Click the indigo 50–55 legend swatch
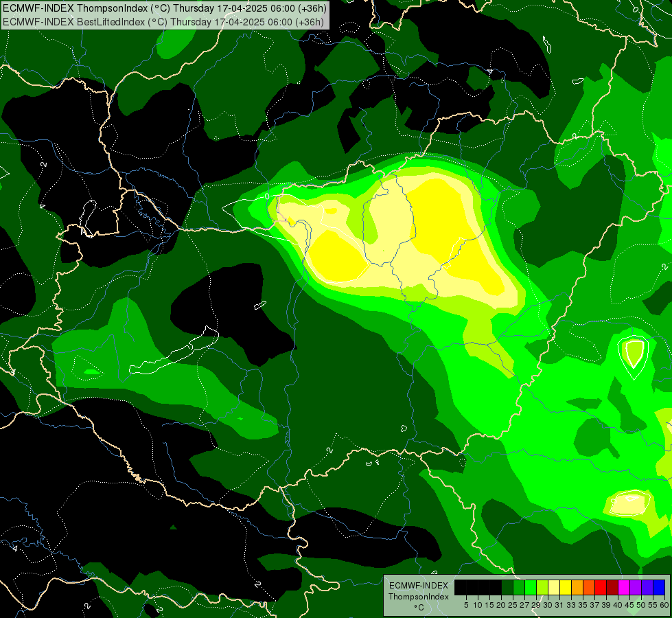The height and width of the screenshot is (618, 672). tap(647, 587)
